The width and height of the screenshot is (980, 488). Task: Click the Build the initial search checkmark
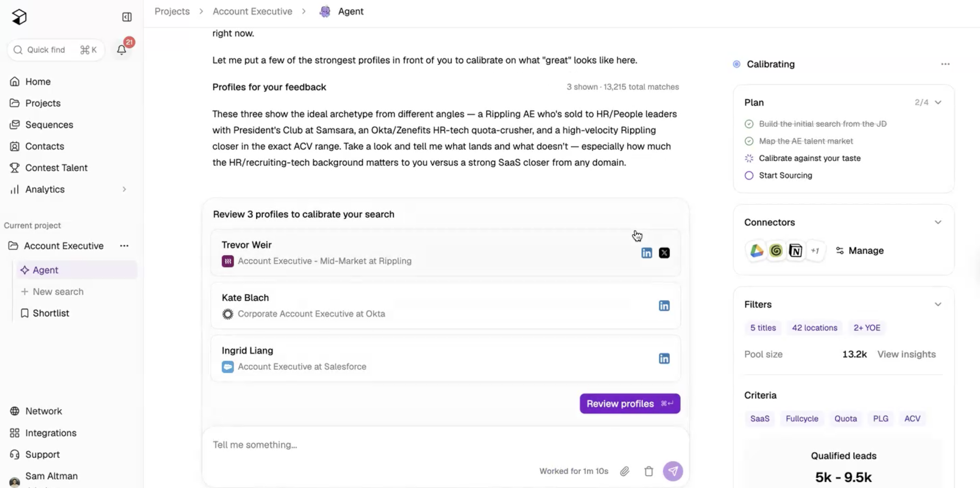(x=749, y=124)
